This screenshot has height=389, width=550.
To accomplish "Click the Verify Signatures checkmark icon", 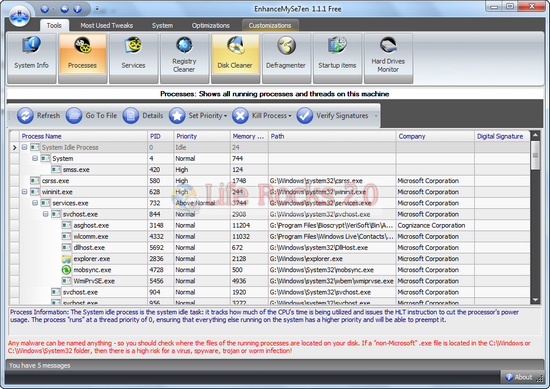I will 305,115.
